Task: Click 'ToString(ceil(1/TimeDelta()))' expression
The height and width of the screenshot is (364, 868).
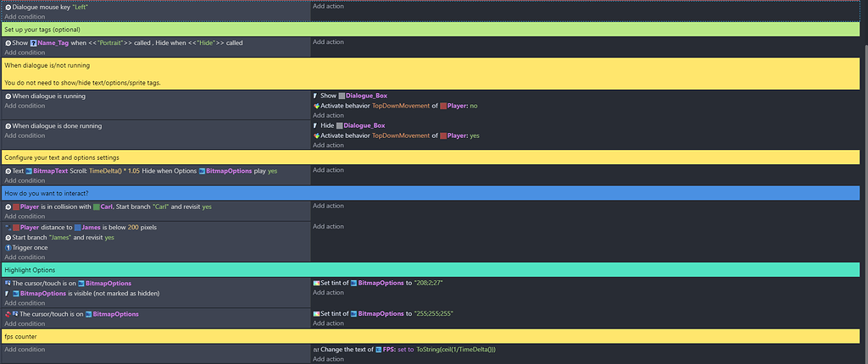Action: (455, 350)
